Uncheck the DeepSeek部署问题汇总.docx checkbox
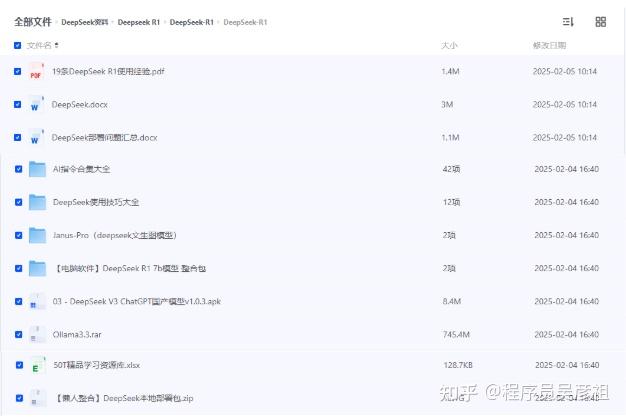This screenshot has height=419, width=626. click(17, 137)
